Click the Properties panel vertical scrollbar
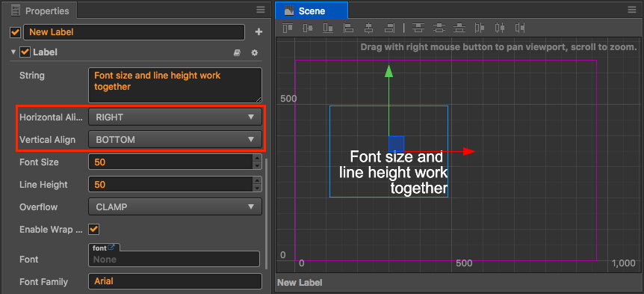Viewport: 644px width, 294px height. 267,214
